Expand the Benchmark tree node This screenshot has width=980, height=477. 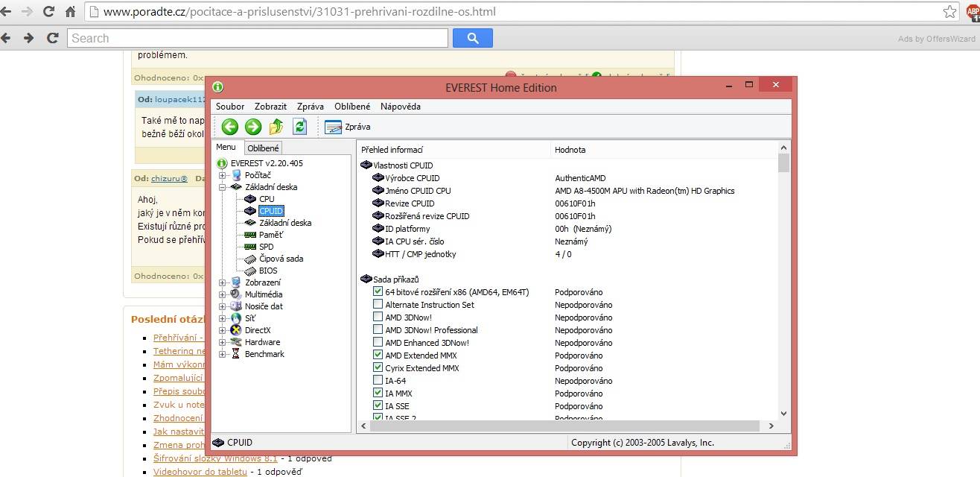(x=222, y=354)
